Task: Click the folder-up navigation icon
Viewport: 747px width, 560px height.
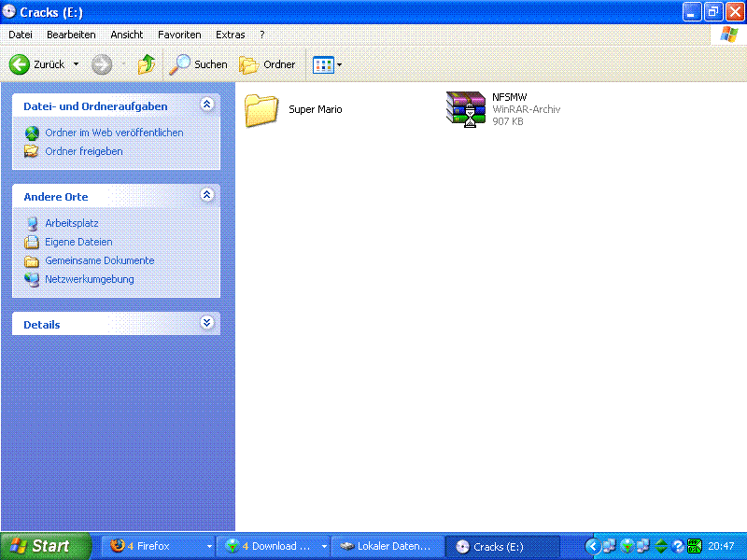Action: tap(146, 64)
